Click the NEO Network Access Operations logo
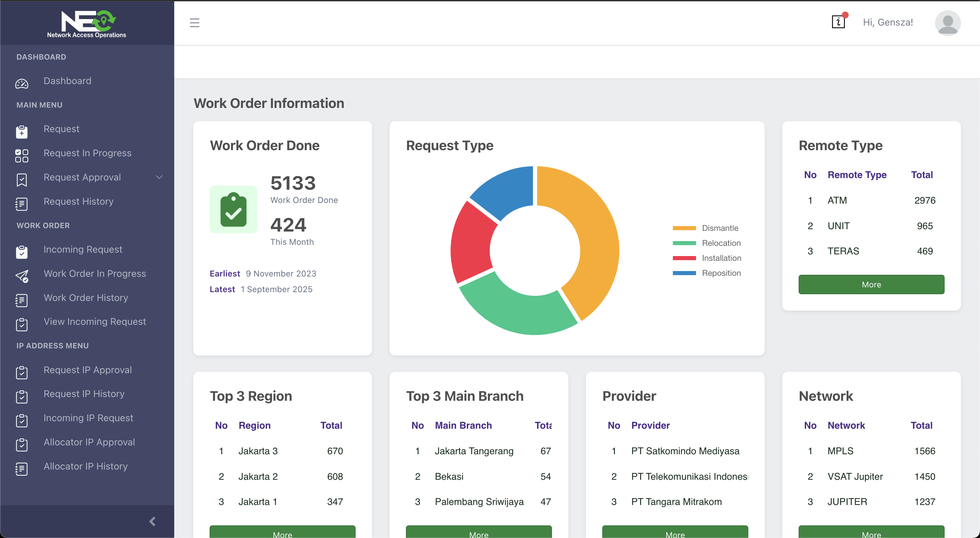The height and width of the screenshot is (538, 980). pos(87,23)
